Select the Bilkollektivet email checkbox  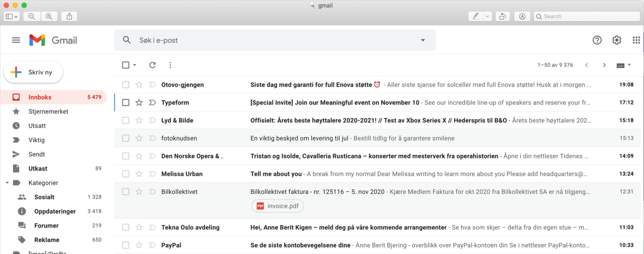pyautogui.click(x=126, y=191)
